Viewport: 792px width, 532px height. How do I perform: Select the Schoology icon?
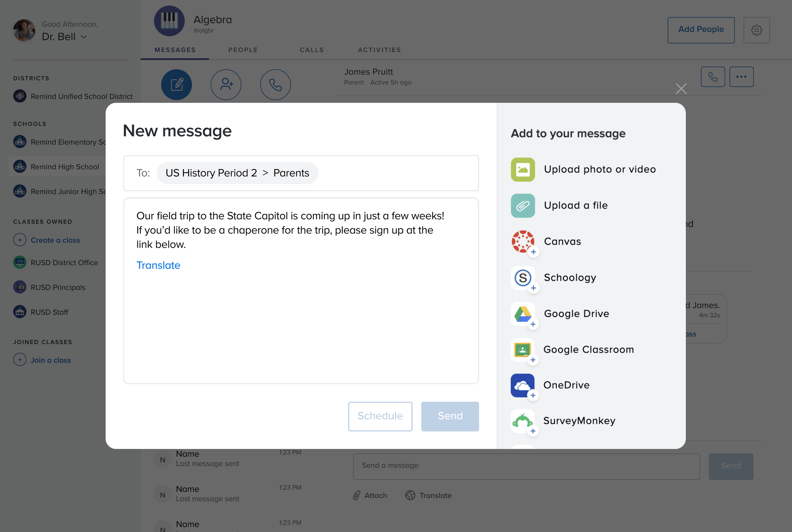pos(522,278)
